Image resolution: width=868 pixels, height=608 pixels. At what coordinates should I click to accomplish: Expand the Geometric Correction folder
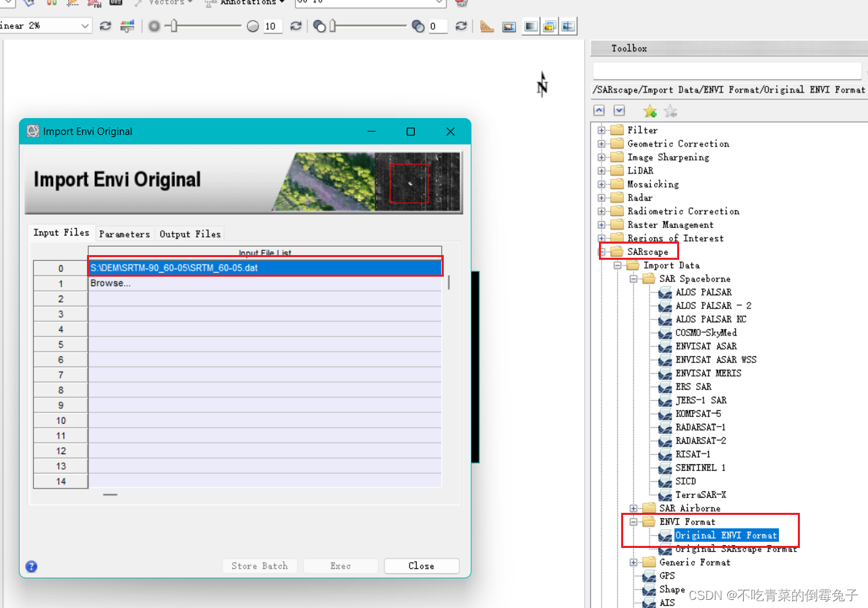(601, 144)
